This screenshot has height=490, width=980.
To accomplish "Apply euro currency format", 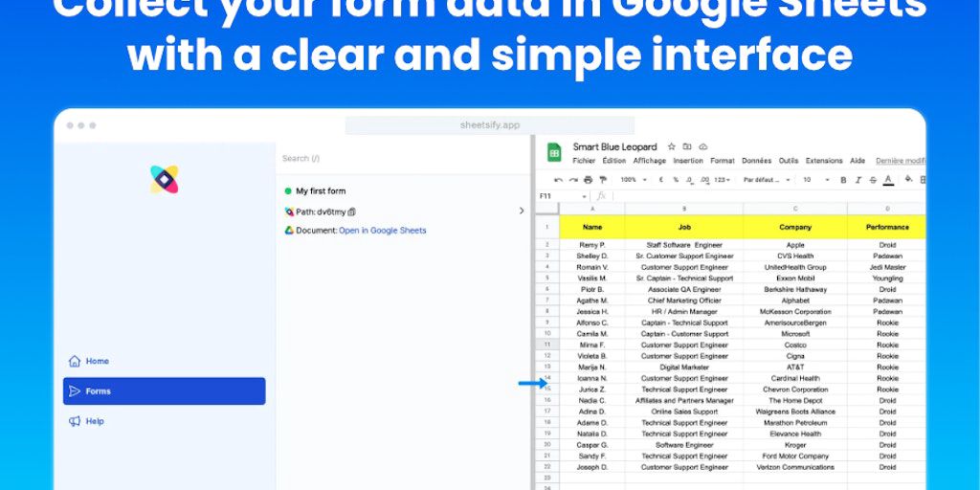I will 660,180.
